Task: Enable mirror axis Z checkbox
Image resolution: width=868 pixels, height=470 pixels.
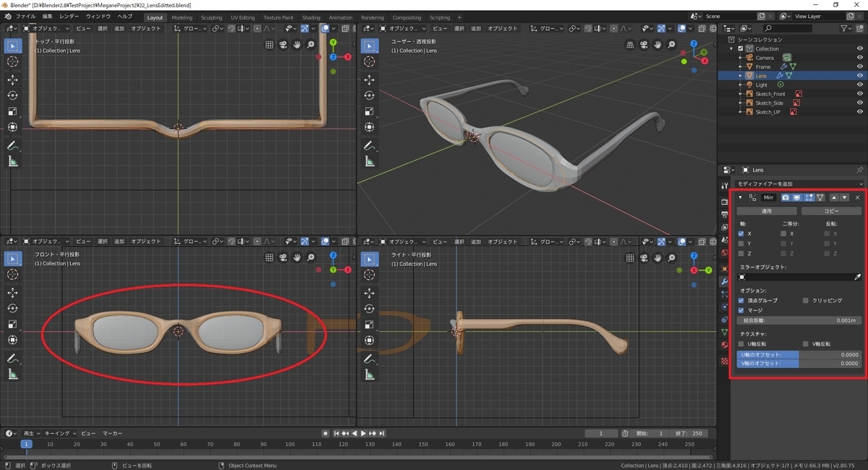Action: (x=741, y=254)
